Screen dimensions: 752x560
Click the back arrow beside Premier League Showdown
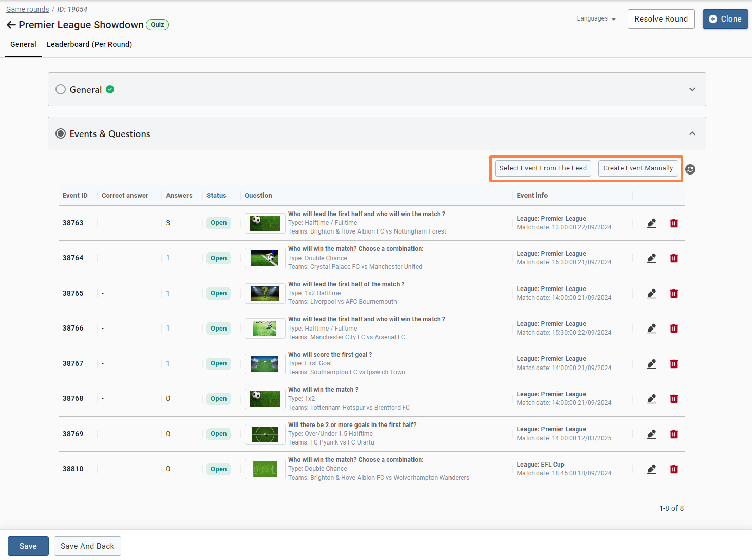pyautogui.click(x=11, y=25)
